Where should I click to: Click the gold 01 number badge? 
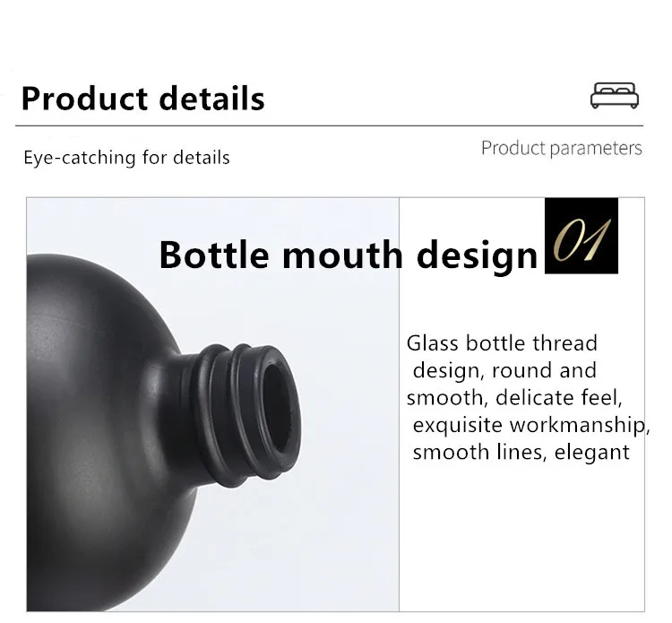click(x=582, y=236)
